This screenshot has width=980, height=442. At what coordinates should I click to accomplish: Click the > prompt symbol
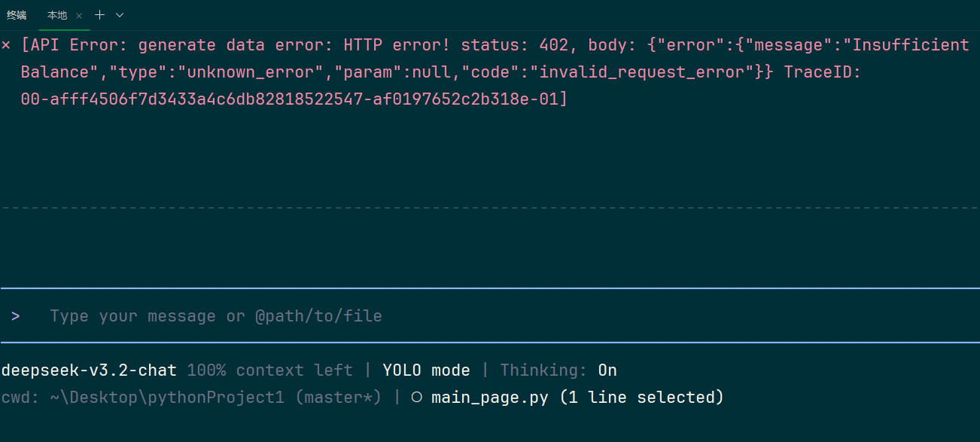(x=16, y=316)
